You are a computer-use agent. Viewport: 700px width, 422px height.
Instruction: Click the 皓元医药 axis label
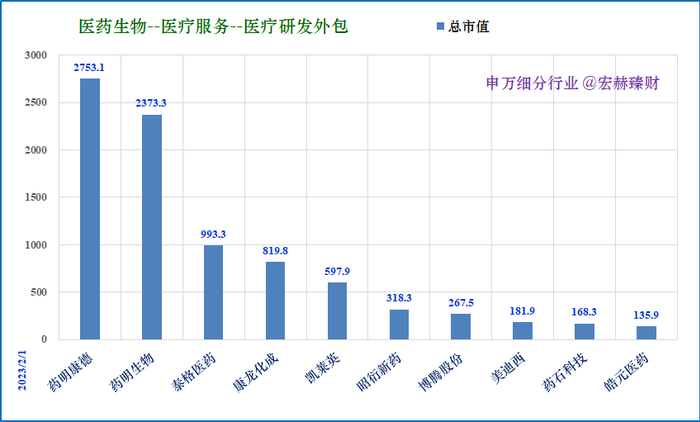pos(626,372)
